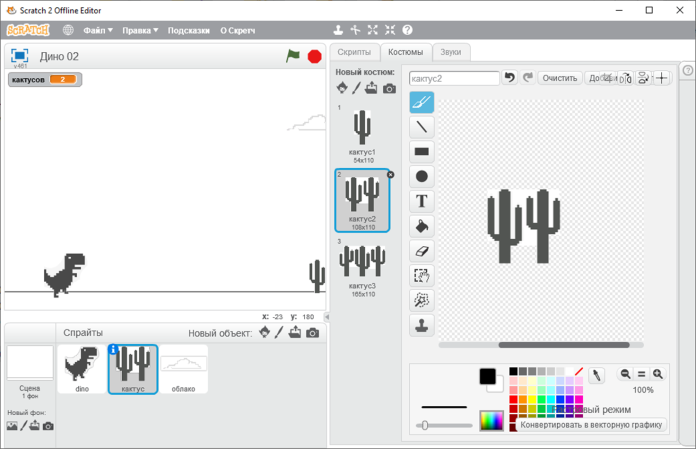Click Конвертировать в векторную графику button

click(591, 425)
